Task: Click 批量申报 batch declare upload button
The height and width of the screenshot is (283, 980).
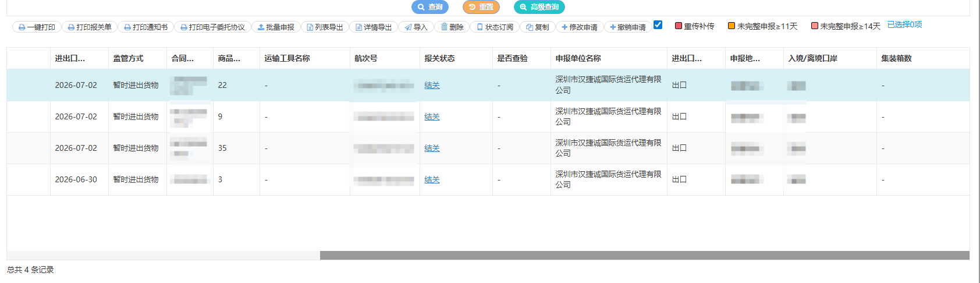Action: (x=276, y=27)
